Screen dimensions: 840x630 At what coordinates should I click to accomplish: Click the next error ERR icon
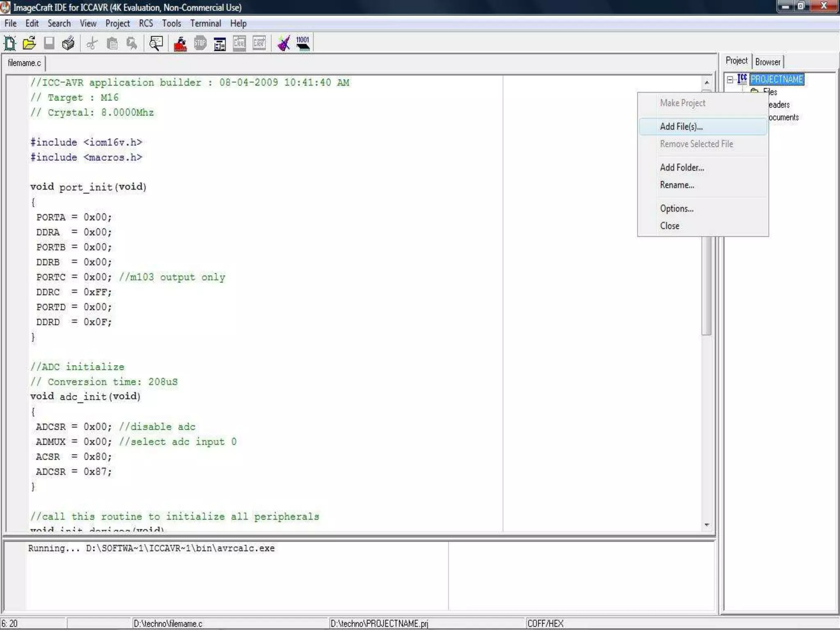coord(259,43)
